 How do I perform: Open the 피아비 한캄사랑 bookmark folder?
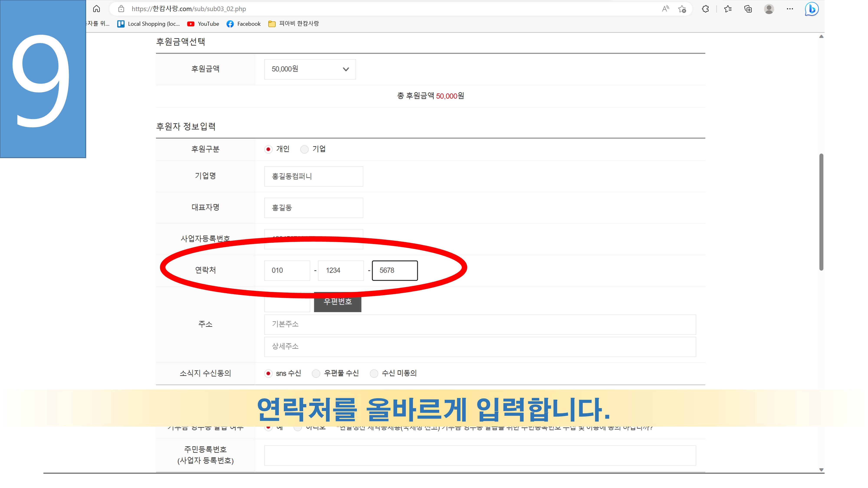293,24
